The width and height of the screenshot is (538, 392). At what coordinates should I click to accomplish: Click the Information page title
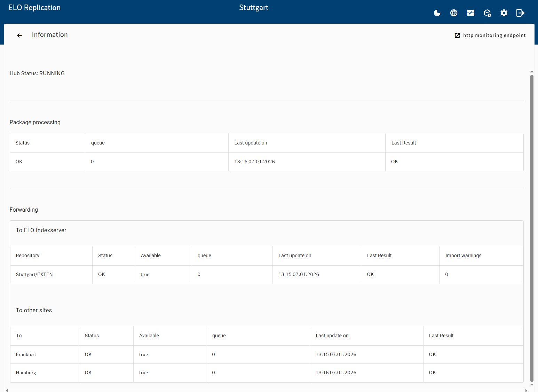coord(50,35)
